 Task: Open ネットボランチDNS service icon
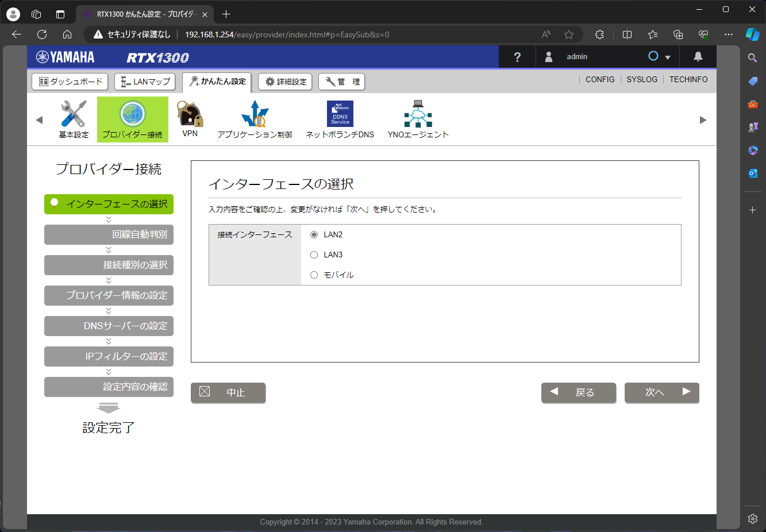pos(340,119)
